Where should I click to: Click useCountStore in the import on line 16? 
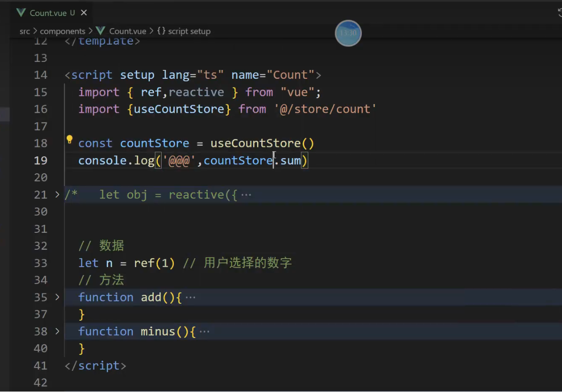(179, 109)
